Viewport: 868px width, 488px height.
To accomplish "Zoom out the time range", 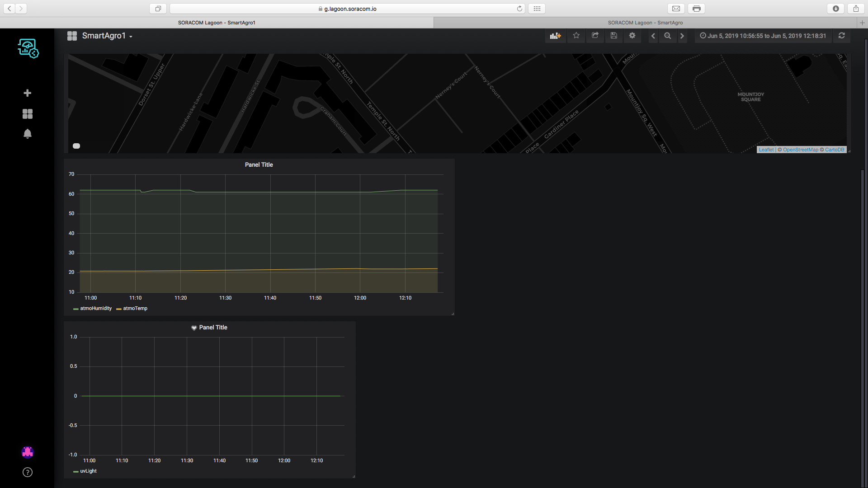I will (667, 36).
